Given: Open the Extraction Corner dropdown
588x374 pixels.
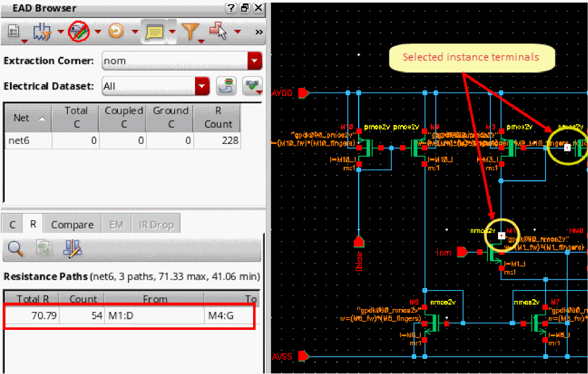Looking at the screenshot, I should pos(254,60).
